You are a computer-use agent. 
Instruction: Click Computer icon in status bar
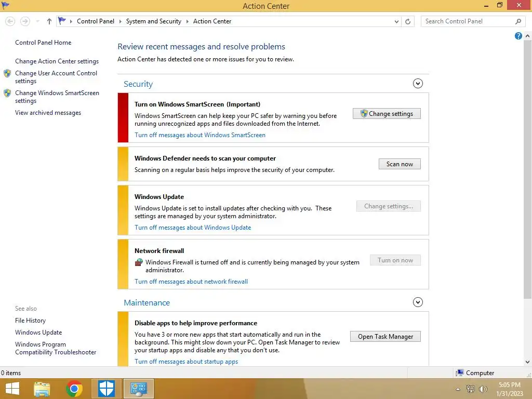click(460, 373)
